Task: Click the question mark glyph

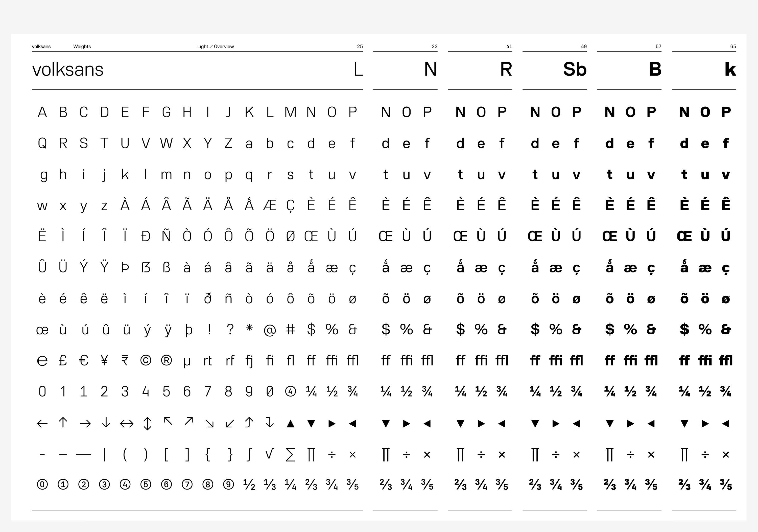Action: point(230,329)
